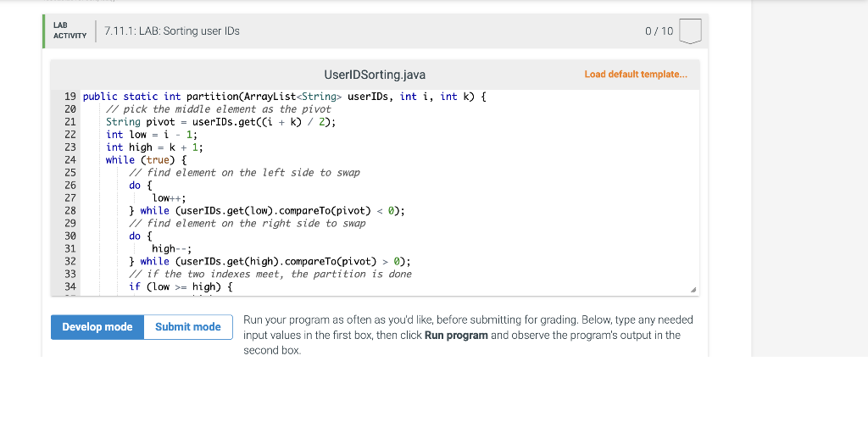Viewport: 868px width, 439px height.
Task: Click the 7.11.1 LAB Sorting user IDs title
Action: 172,31
